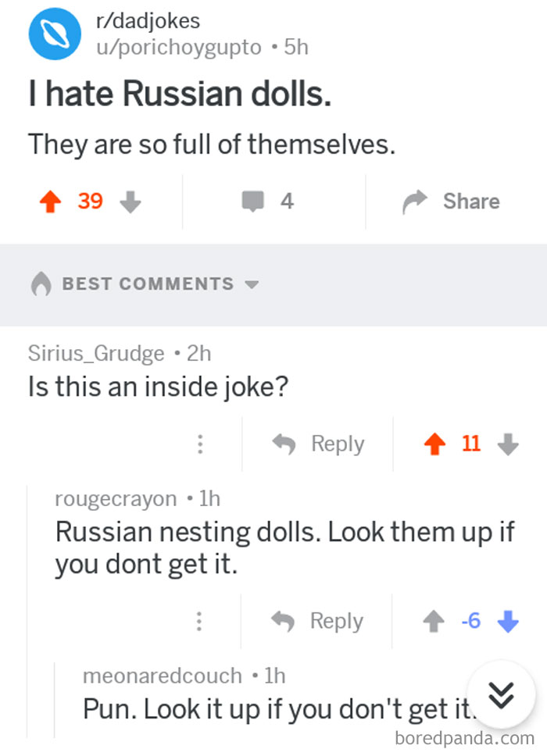547x756 pixels.
Task: Downvote Sirius_Grudge's comment
Action: pos(508,444)
